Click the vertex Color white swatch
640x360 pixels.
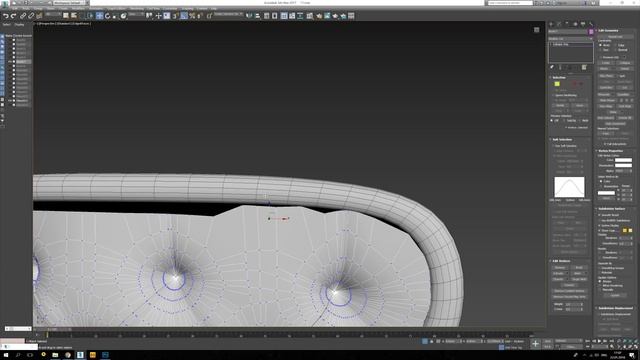[623, 160]
